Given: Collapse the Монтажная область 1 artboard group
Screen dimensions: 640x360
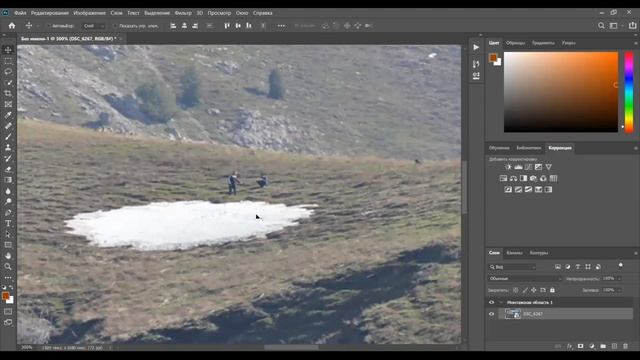Looking at the screenshot, I should pos(501,302).
